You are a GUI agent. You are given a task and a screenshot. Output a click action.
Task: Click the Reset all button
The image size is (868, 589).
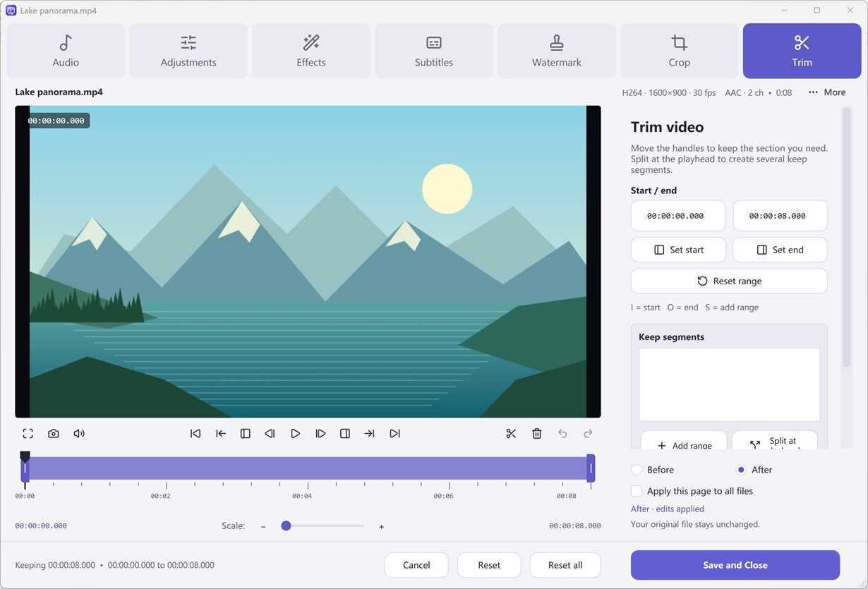(565, 565)
